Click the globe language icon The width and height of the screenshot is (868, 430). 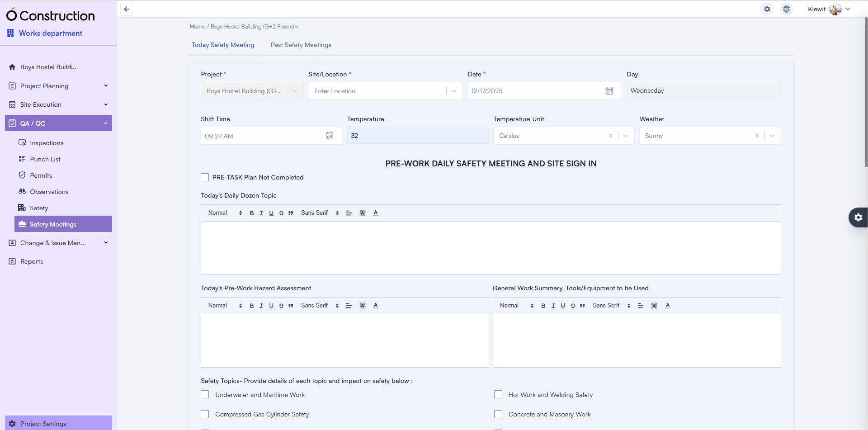tap(787, 9)
